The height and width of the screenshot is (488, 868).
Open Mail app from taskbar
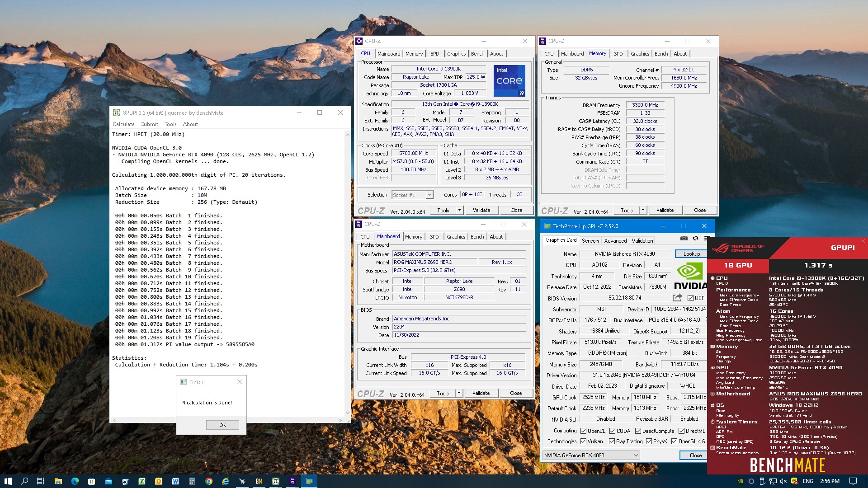[108, 481]
